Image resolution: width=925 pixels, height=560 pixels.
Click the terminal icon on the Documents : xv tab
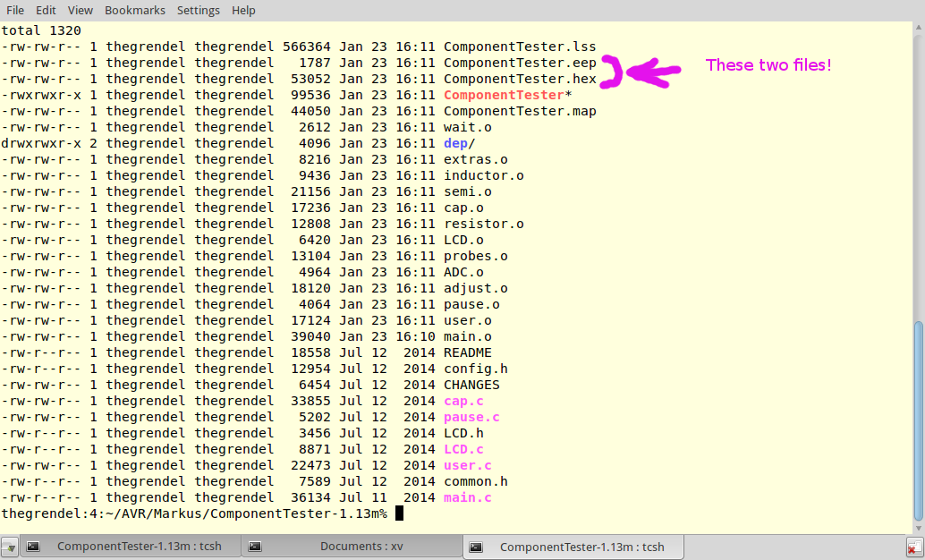click(x=256, y=546)
